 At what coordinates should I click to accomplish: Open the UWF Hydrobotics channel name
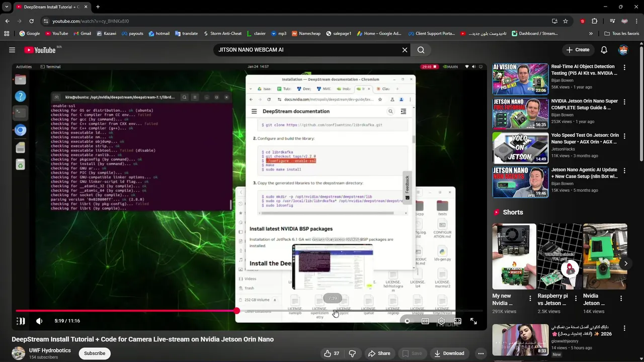[50, 350]
